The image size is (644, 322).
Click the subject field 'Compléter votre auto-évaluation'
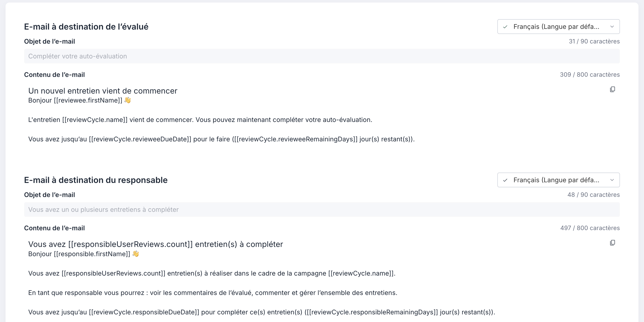(322, 56)
